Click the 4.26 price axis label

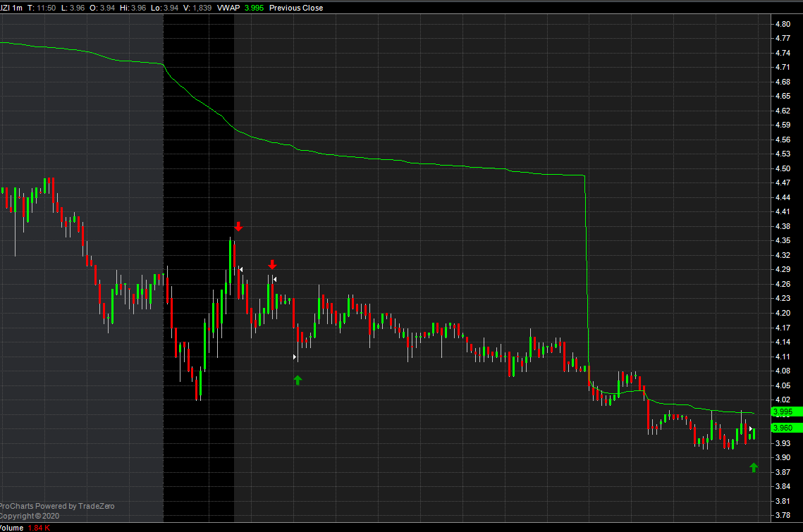click(783, 284)
